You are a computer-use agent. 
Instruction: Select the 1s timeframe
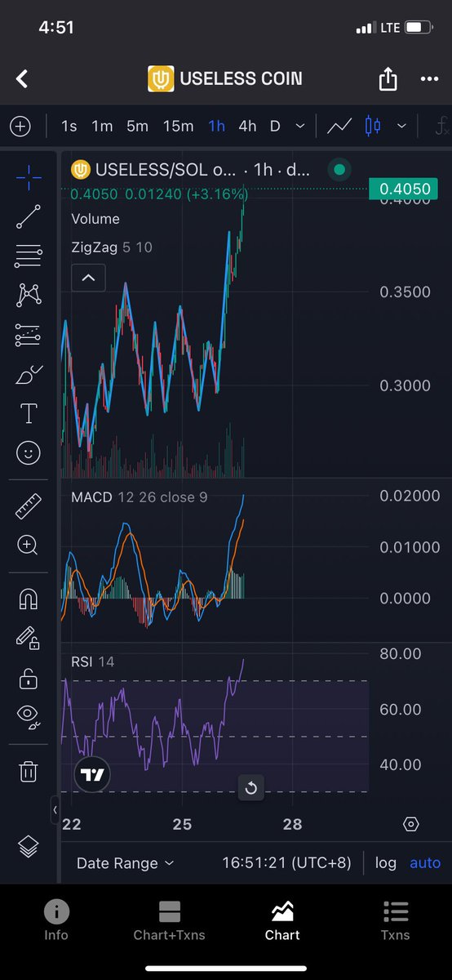(69, 126)
